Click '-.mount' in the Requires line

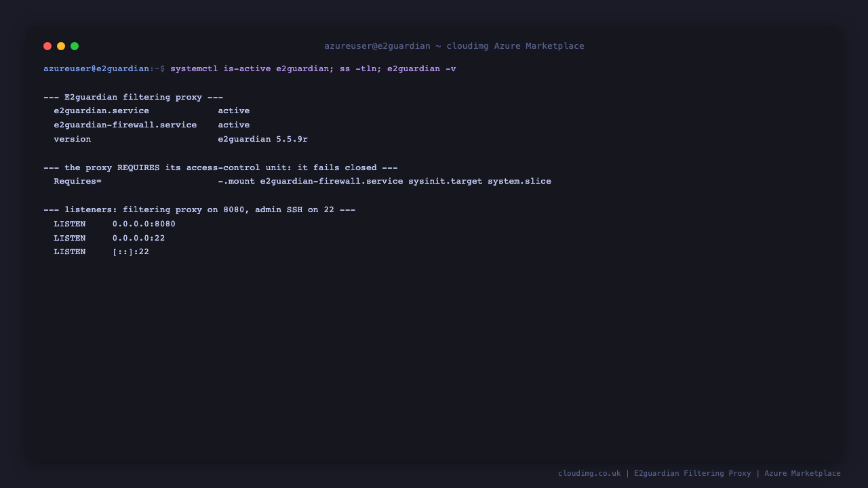237,181
